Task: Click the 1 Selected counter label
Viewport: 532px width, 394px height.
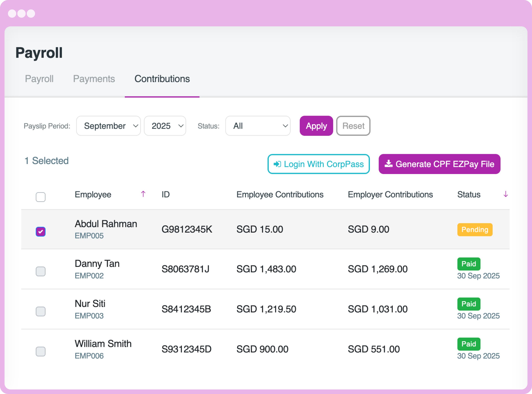Action: coord(46,161)
